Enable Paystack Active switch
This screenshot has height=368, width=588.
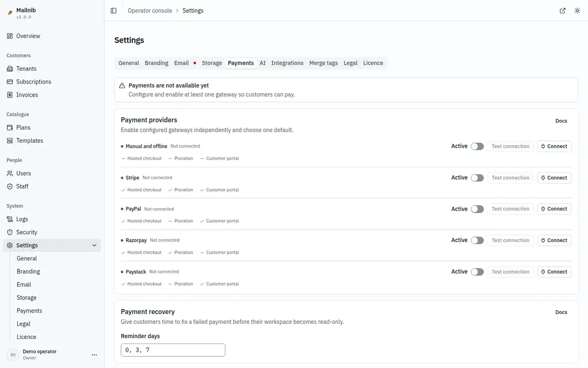477,272
